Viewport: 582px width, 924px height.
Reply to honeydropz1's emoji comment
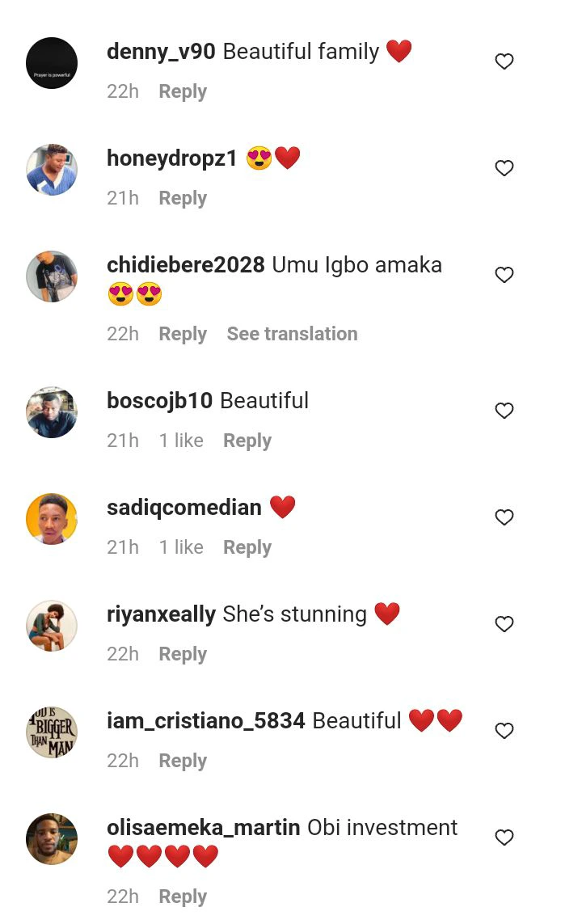(x=183, y=198)
